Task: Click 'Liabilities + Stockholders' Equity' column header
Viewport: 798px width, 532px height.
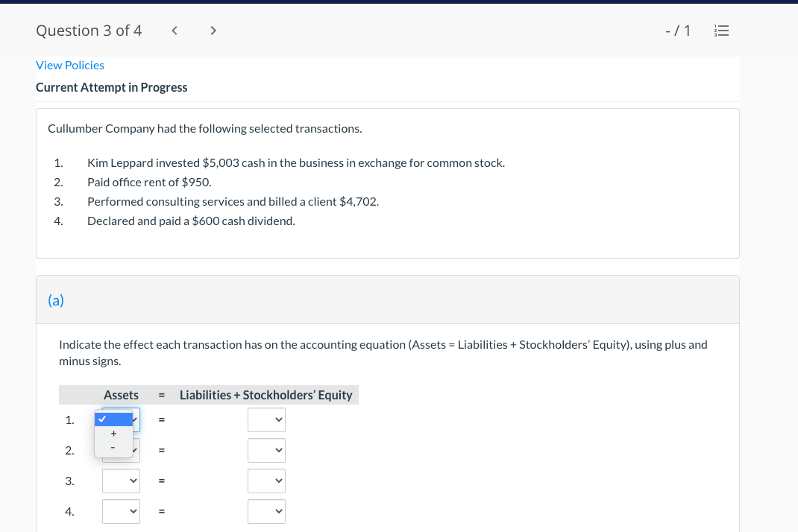Action: pos(266,395)
